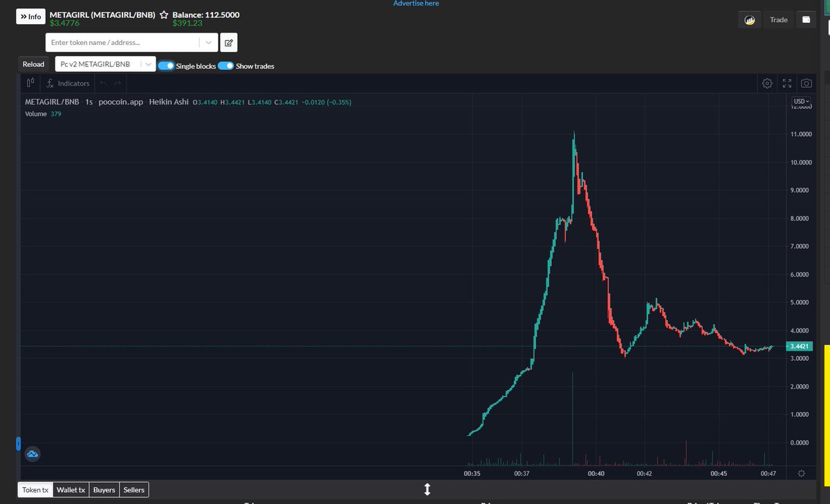
Task: Take a chart snapshot with camera icon
Action: click(x=806, y=83)
